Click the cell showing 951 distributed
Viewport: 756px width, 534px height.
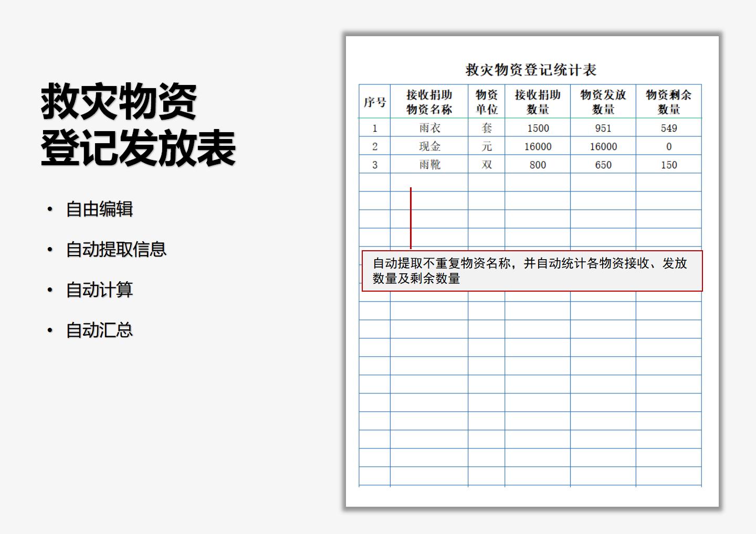[603, 128]
